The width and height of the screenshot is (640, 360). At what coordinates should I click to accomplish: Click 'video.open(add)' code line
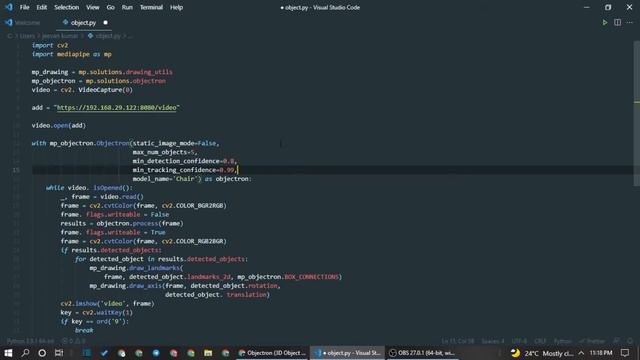click(x=59, y=125)
